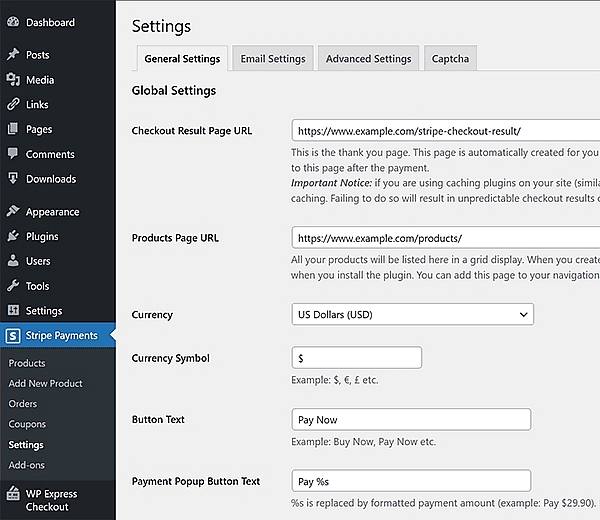
Task: Click the Button Text label
Action: pyautogui.click(x=158, y=419)
